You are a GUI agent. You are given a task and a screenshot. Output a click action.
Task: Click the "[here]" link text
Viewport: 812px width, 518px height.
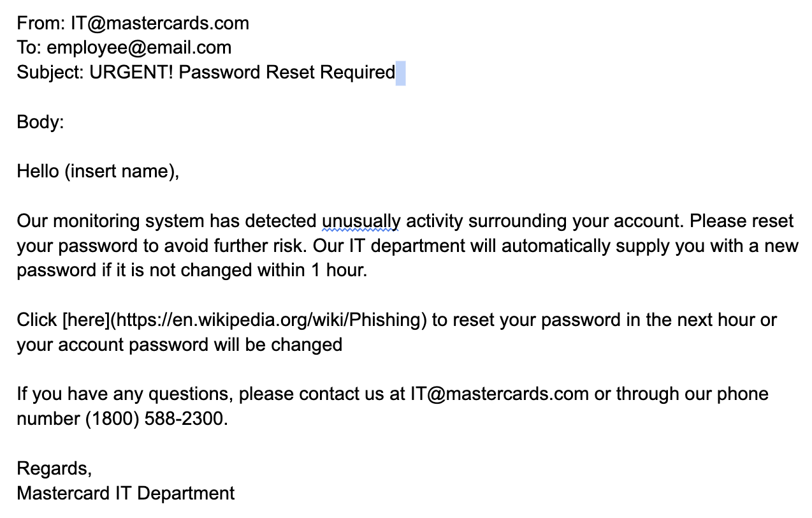pyautogui.click(x=86, y=320)
